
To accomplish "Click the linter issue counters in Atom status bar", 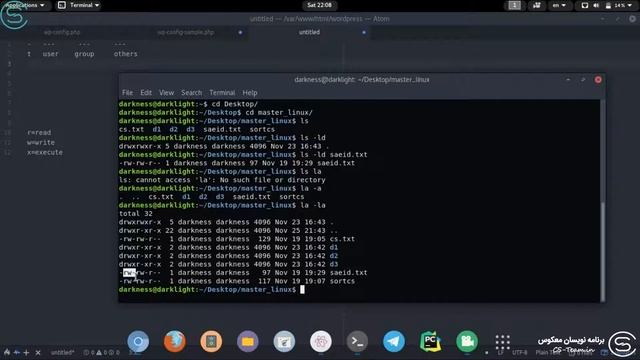I will point(102,352).
